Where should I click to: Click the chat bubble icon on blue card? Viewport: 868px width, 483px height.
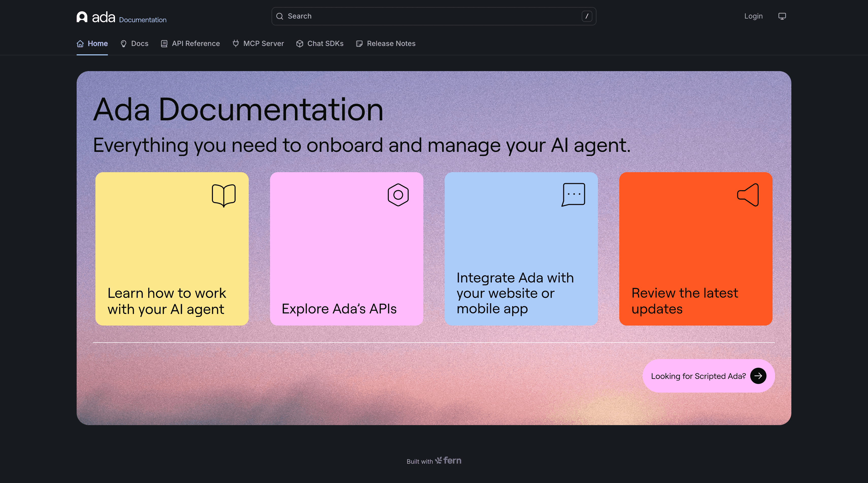tap(574, 195)
